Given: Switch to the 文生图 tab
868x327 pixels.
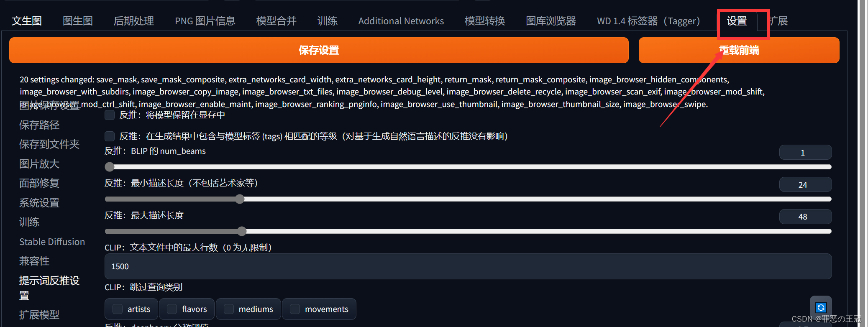Looking at the screenshot, I should click(27, 21).
